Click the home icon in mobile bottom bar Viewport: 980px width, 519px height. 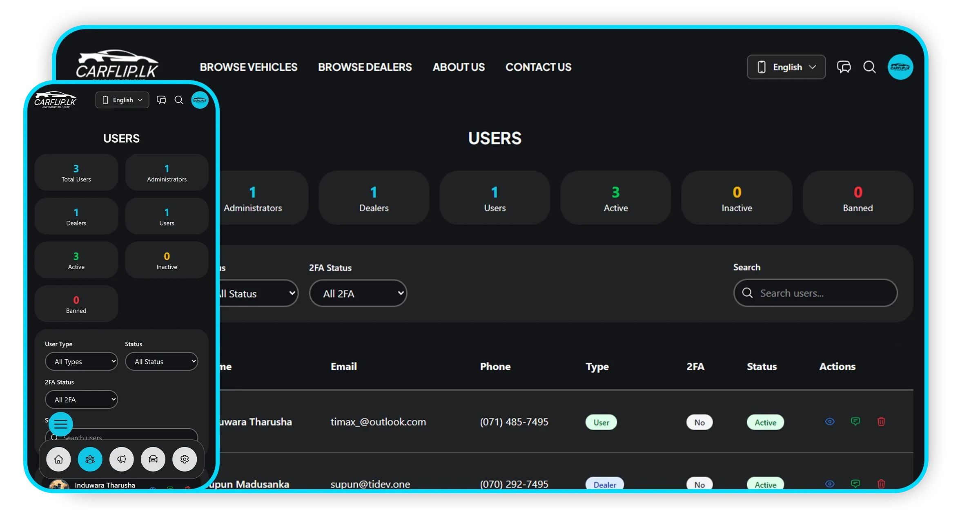(58, 459)
